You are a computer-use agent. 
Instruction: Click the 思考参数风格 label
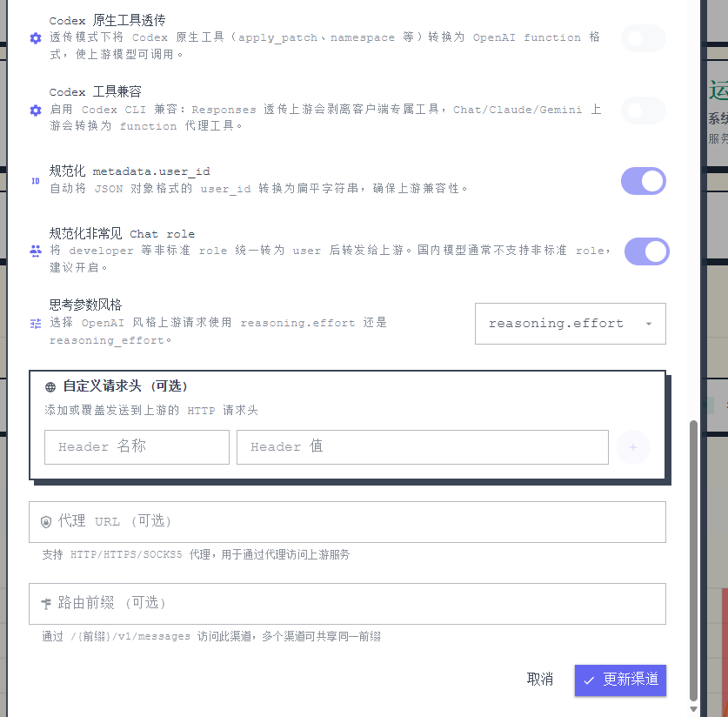(85, 305)
